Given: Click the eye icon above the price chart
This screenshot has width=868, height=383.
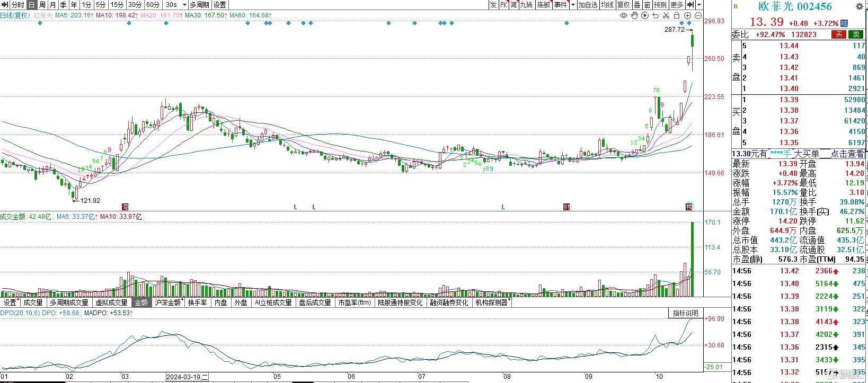Looking at the screenshot, I should pyautogui.click(x=624, y=15).
